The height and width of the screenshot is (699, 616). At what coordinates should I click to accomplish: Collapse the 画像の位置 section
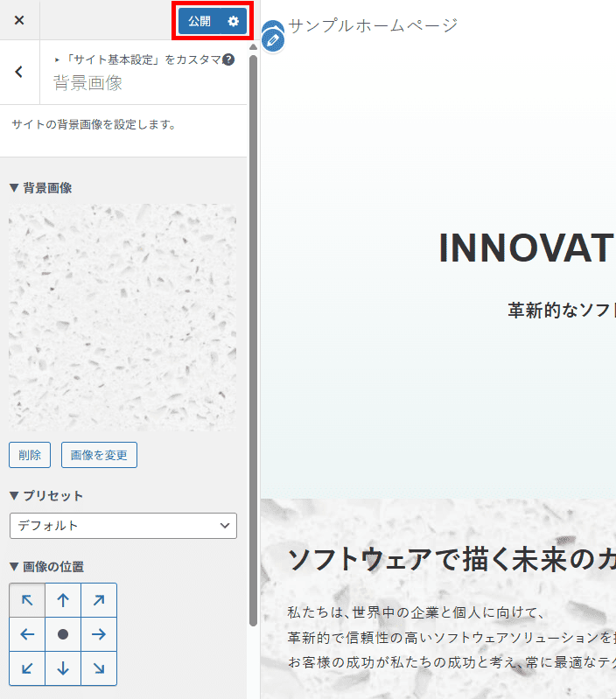(x=46, y=567)
